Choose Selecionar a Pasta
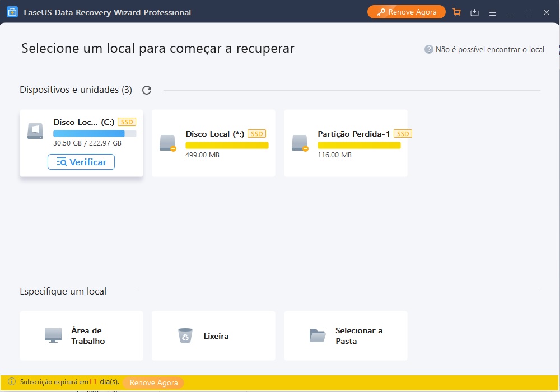Image resolution: width=560 pixels, height=392 pixels. [346, 335]
